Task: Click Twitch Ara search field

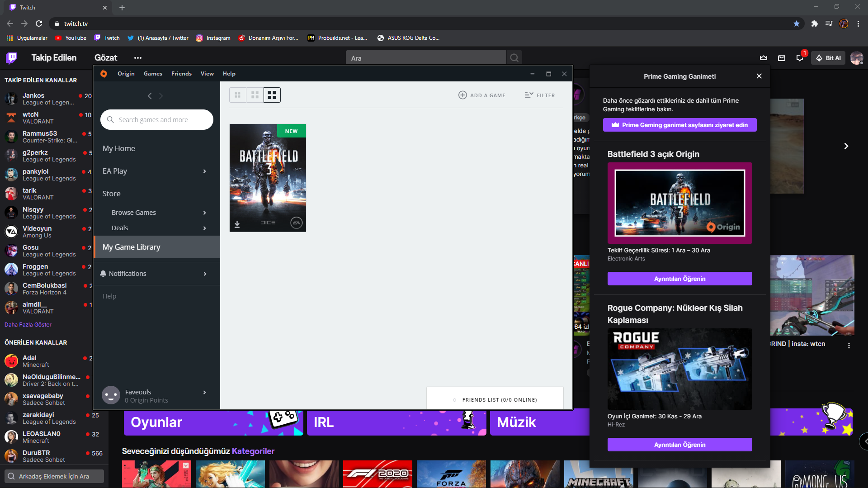Action: [426, 58]
